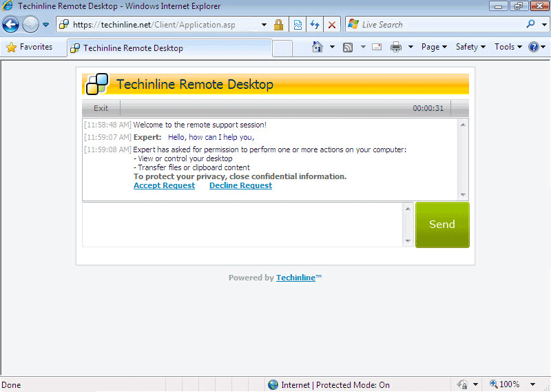Click the blue Help question icon

pos(533,47)
